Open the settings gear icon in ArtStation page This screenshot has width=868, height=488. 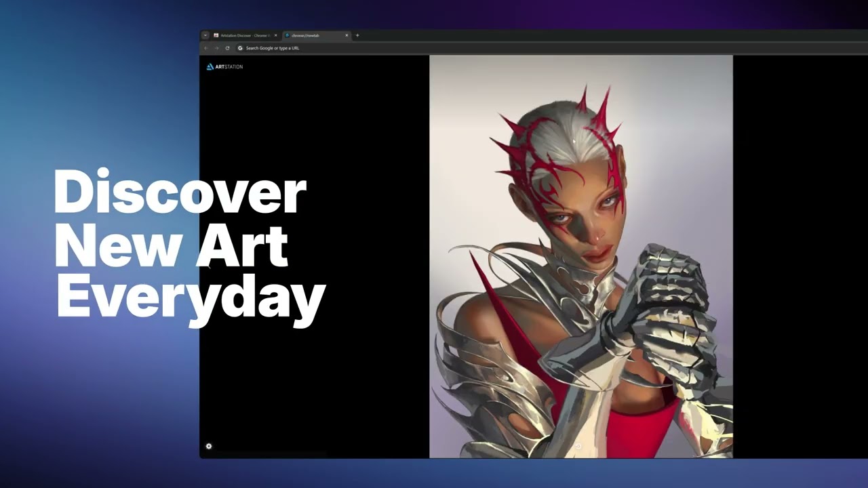click(209, 446)
